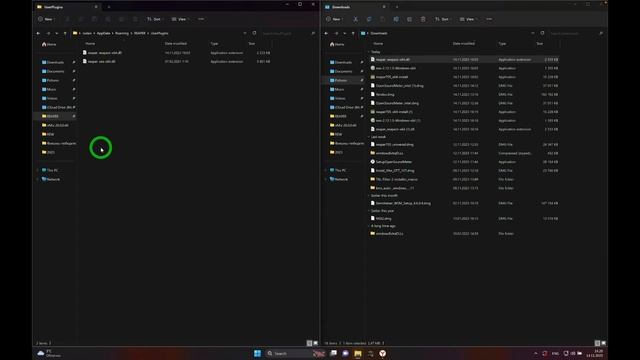640x360 pixels.
Task: Switch UserPlugins window to details view
Action: [309, 343]
